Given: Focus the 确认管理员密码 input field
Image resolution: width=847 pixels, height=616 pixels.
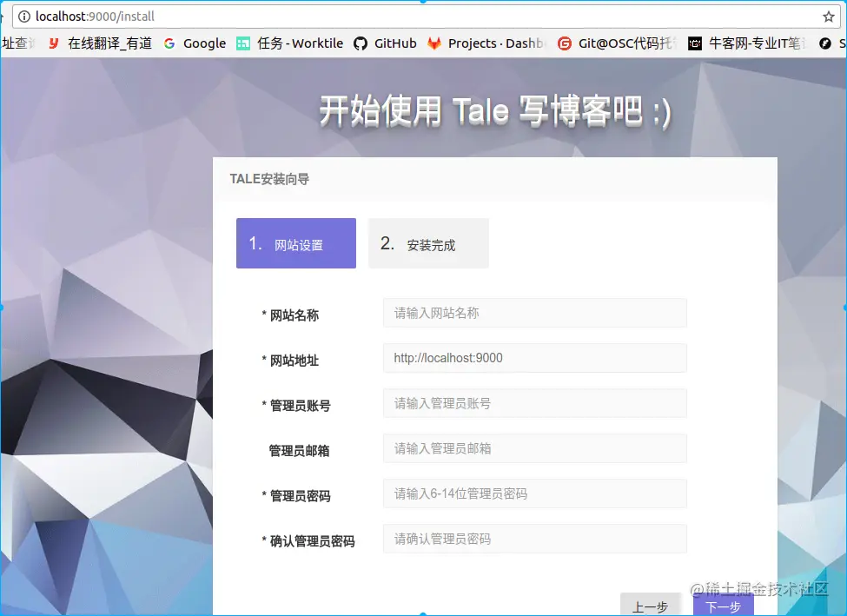Looking at the screenshot, I should 535,539.
